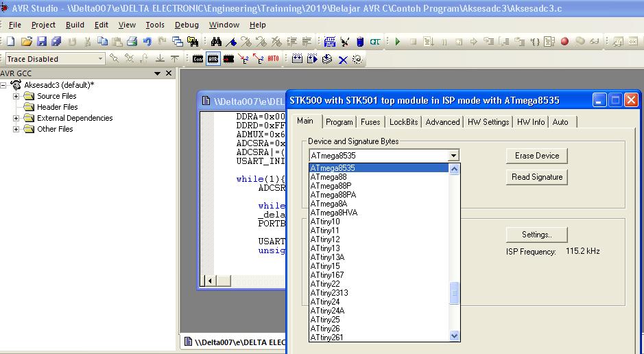This screenshot has width=644, height=354.
Task: Click the Print icon in the toolbar
Action: pos(132,42)
